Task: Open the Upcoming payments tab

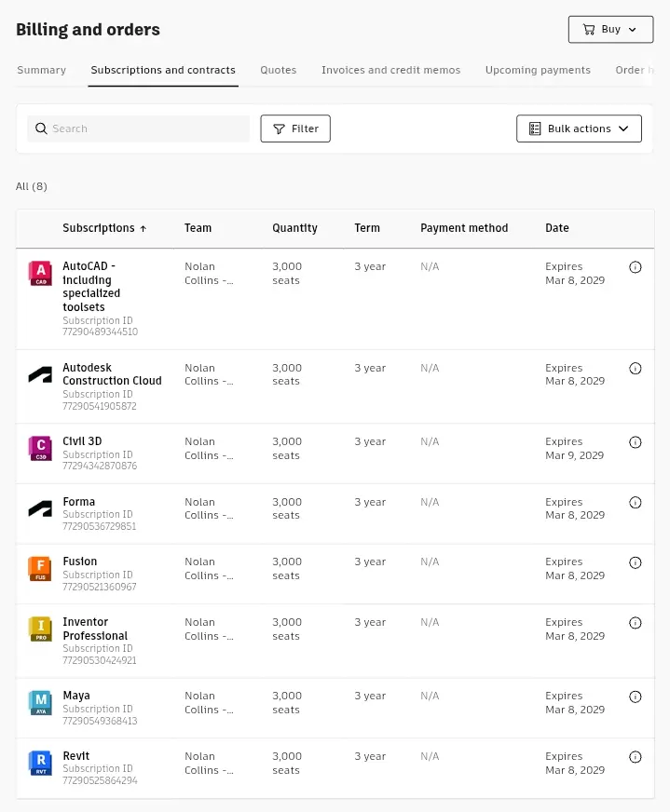Action: [x=538, y=70]
